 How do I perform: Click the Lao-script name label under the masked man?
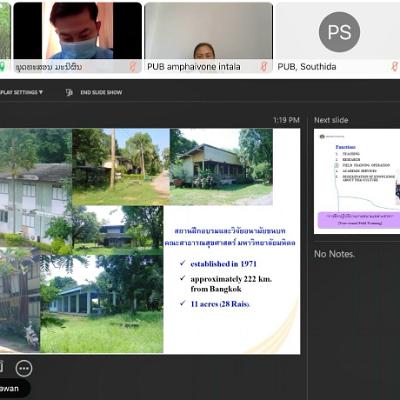(49, 67)
